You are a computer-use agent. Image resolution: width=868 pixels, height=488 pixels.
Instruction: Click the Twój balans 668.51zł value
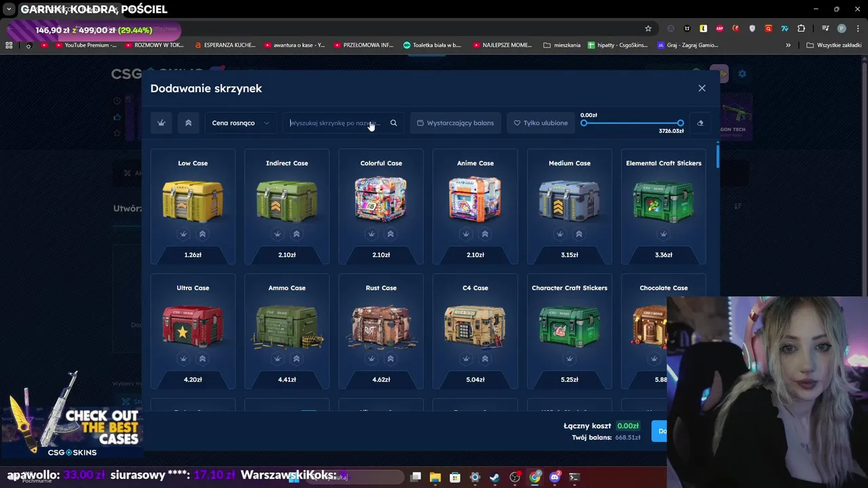pos(628,438)
